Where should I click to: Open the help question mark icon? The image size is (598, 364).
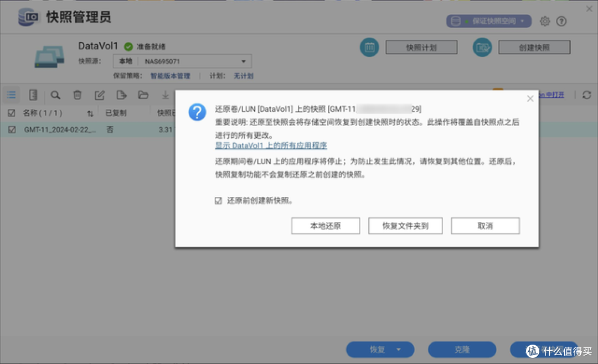561,22
